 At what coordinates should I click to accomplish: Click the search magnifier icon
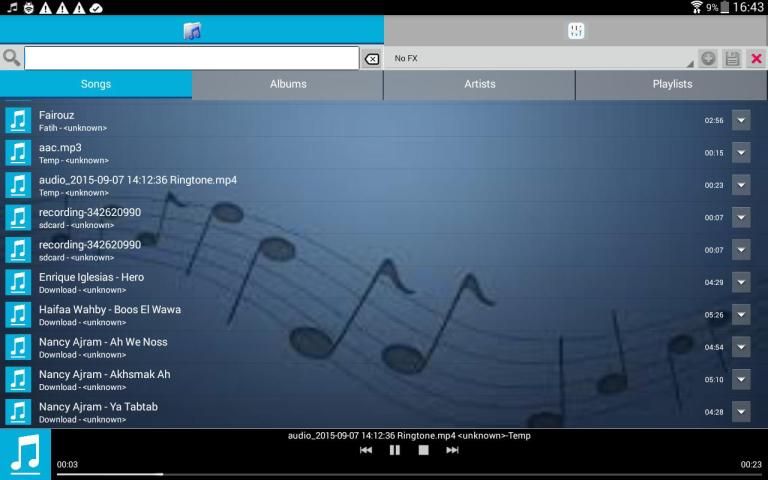click(x=12, y=58)
